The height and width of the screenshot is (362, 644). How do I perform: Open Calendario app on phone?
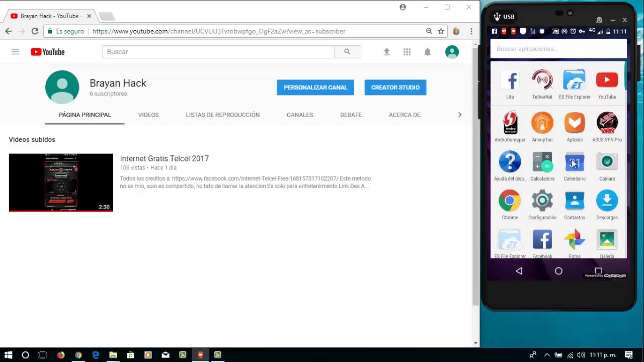(x=575, y=166)
